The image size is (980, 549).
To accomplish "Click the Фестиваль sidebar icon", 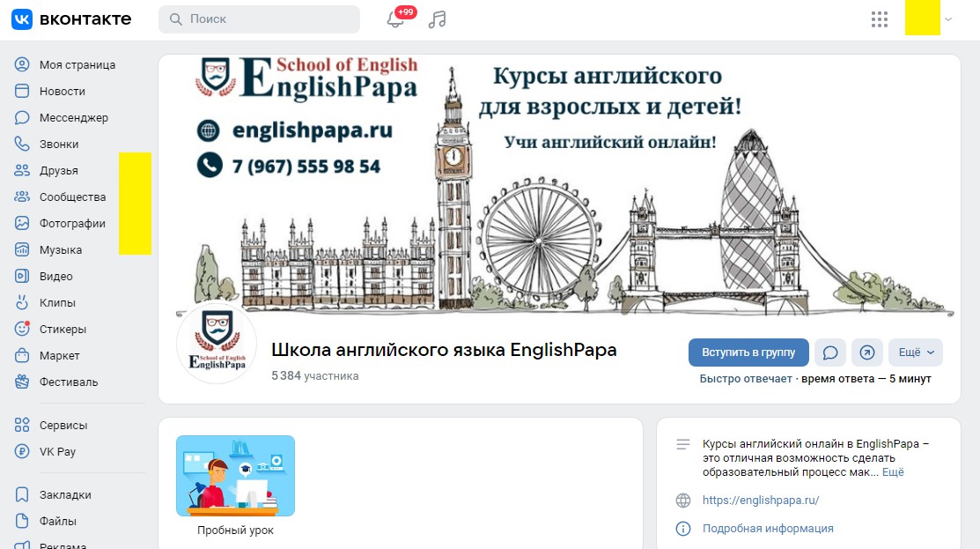I will [x=22, y=382].
